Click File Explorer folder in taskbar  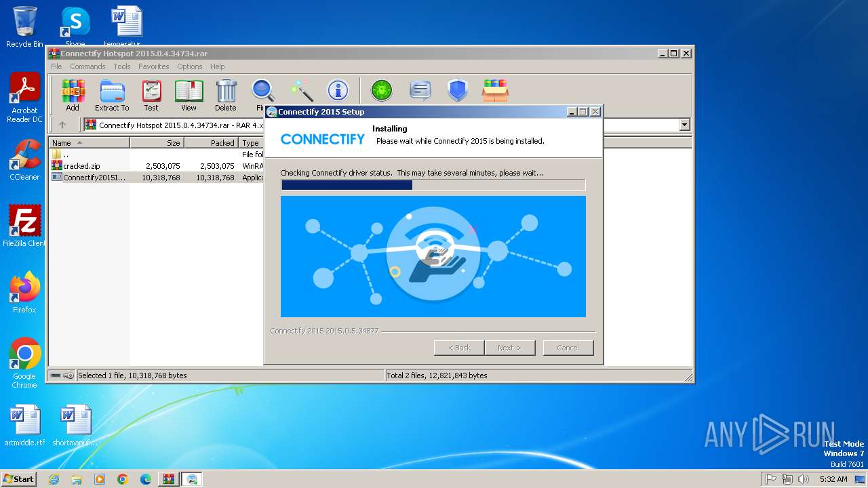pyautogui.click(x=77, y=479)
